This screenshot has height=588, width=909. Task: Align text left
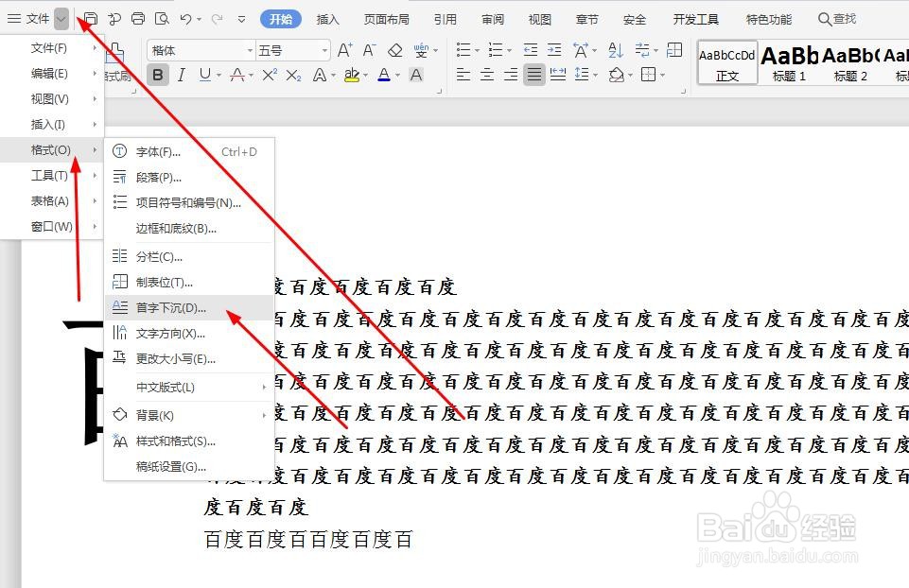click(x=463, y=75)
